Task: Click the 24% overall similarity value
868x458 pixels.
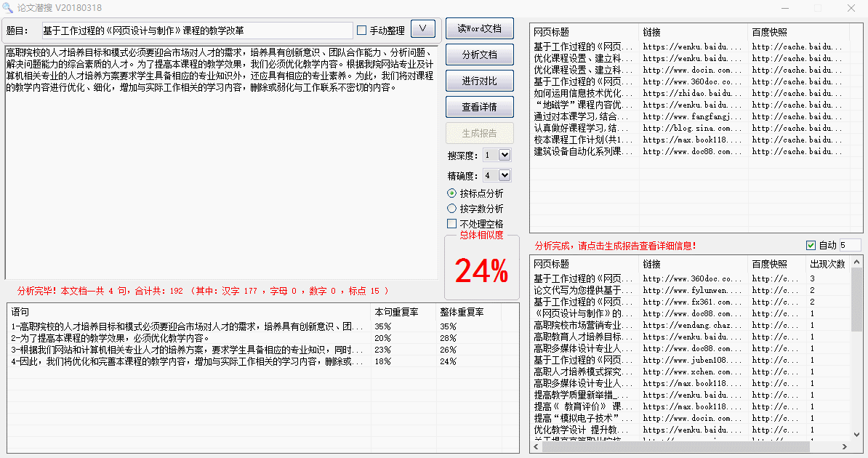Action: coord(481,271)
